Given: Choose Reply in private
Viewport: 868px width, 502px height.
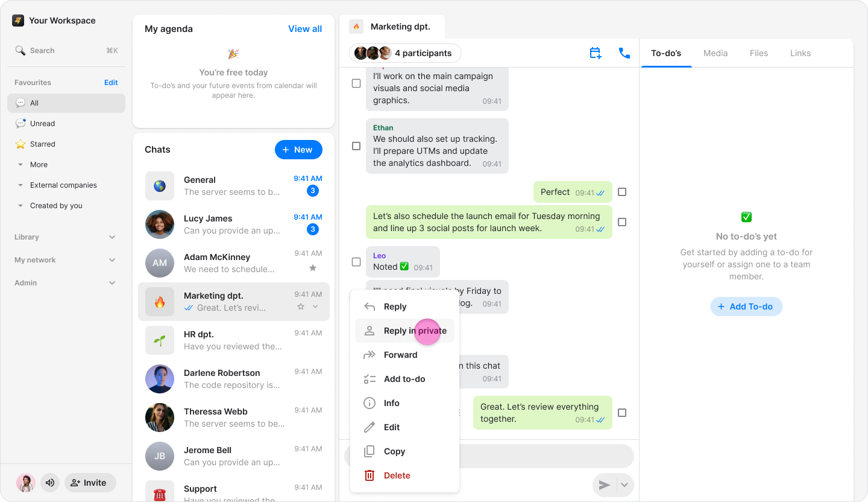Looking at the screenshot, I should 404,331.
